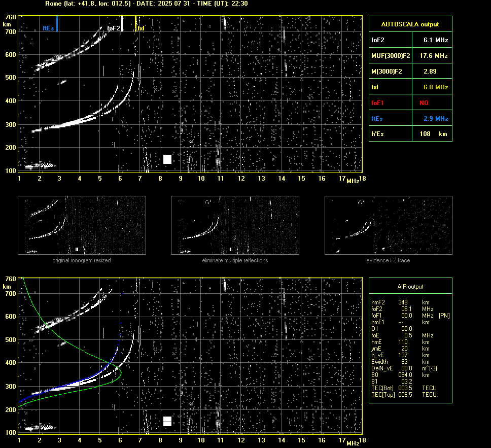Select the M(3000)F2 value 2.89
This screenshot has width=491, height=448.
click(x=430, y=72)
